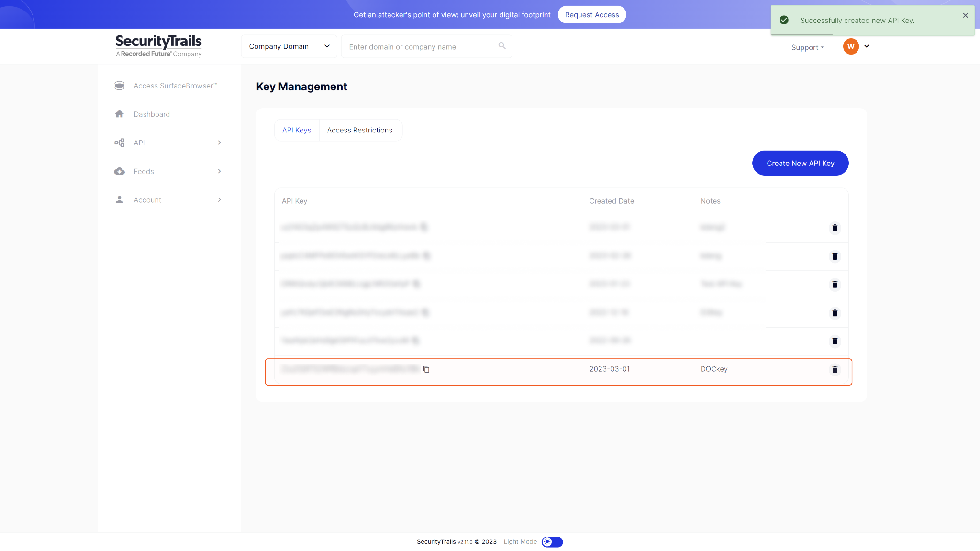Viewport: 980px width, 551px height.
Task: Expand the Feeds sidebar chevron
Action: click(x=219, y=171)
